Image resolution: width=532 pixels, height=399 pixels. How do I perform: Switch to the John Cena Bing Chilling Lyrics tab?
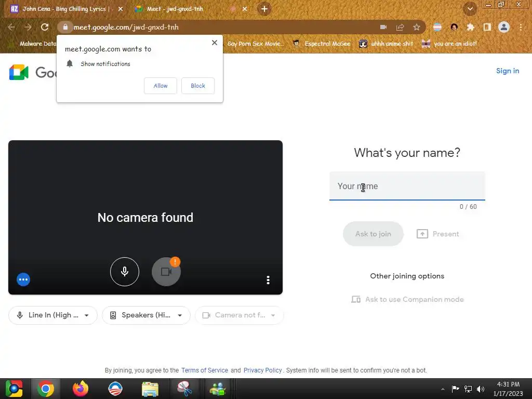66,9
